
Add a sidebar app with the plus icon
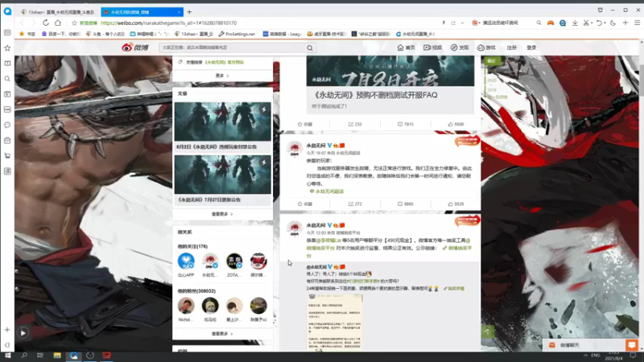coord(7,330)
